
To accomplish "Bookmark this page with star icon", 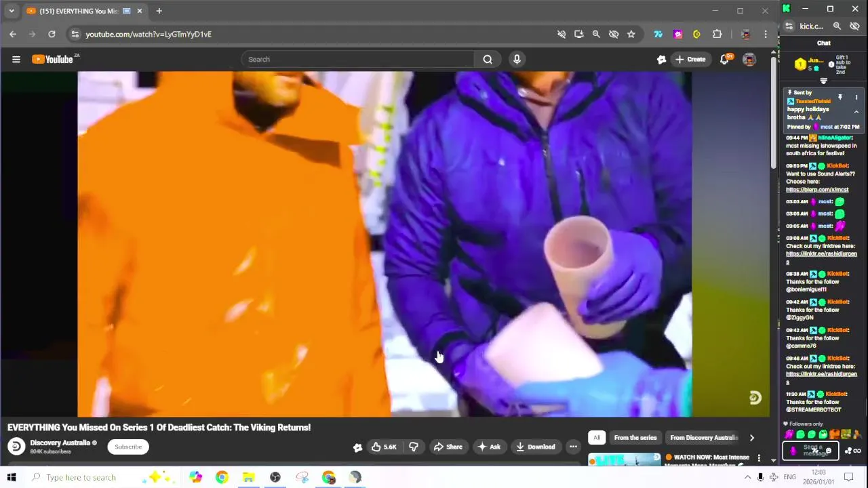I will [x=631, y=35].
